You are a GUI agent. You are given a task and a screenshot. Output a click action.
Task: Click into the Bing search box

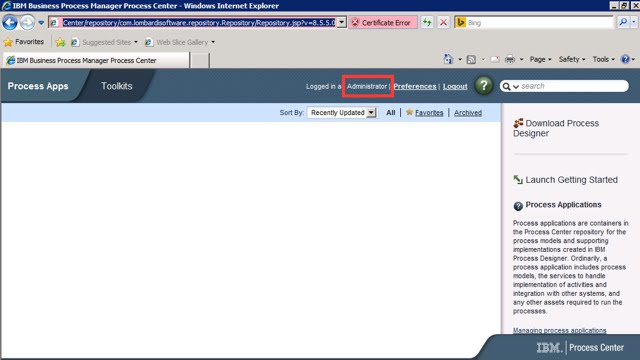pos(539,23)
